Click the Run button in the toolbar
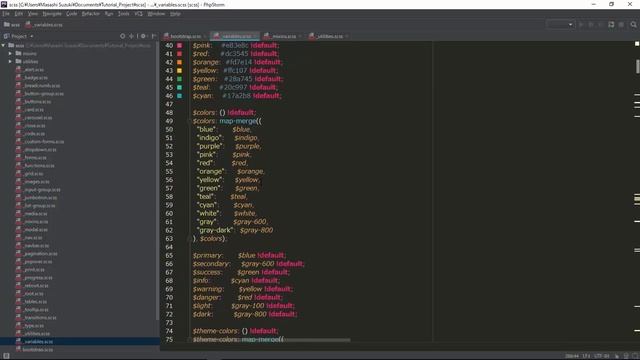The height and width of the screenshot is (360, 640). (x=581, y=24)
